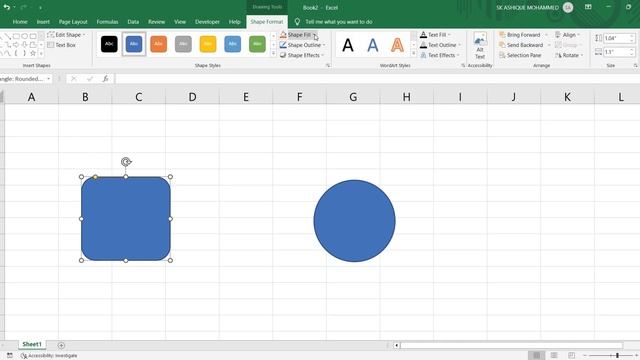The height and width of the screenshot is (360, 640).
Task: Expand the Edit Shape dropdown
Action: (84, 35)
